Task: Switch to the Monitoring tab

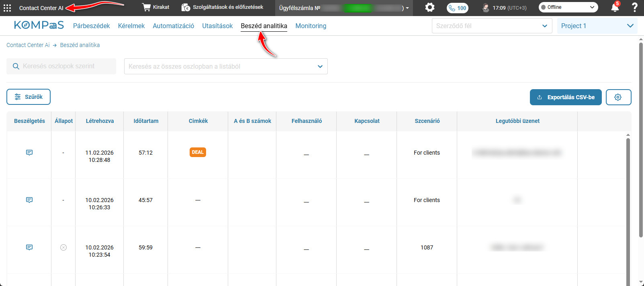Action: 311,26
